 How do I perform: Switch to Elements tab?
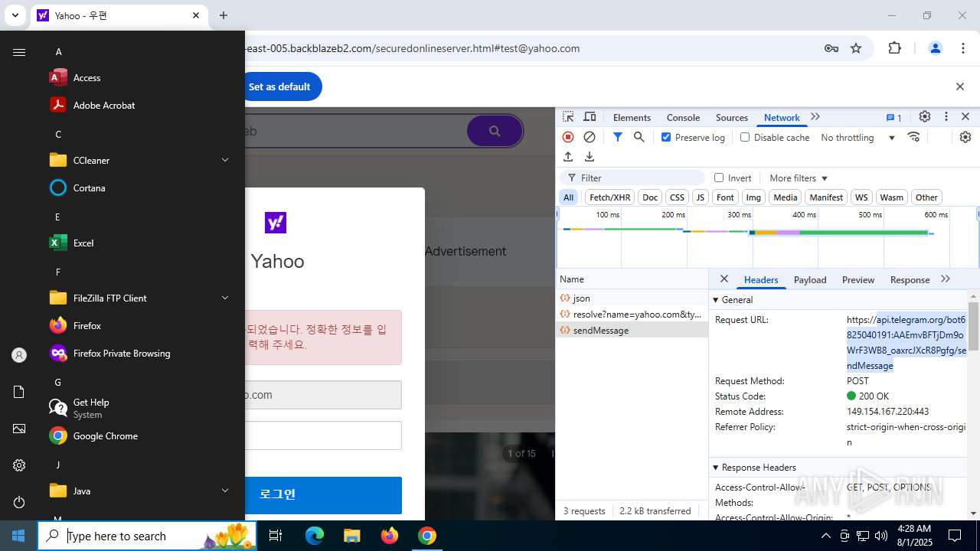click(x=632, y=118)
